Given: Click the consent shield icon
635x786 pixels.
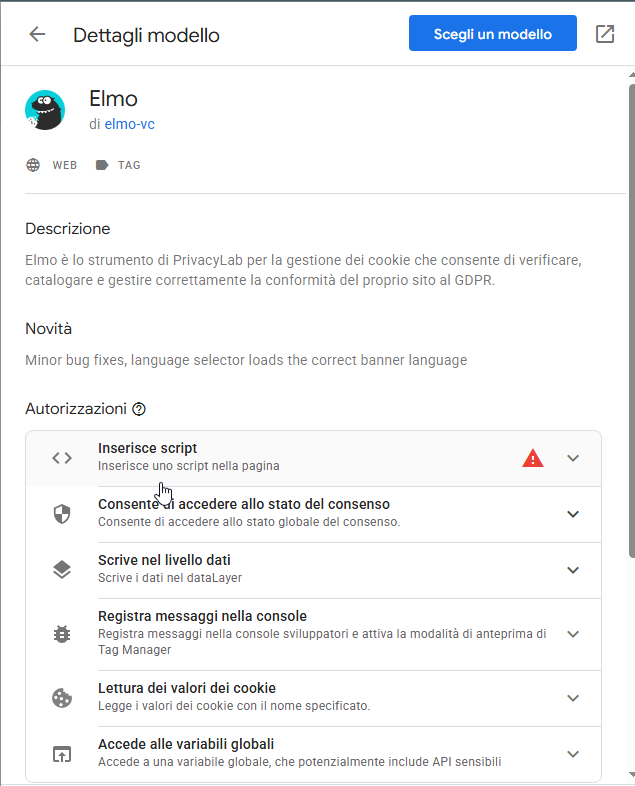Looking at the screenshot, I should [62, 514].
